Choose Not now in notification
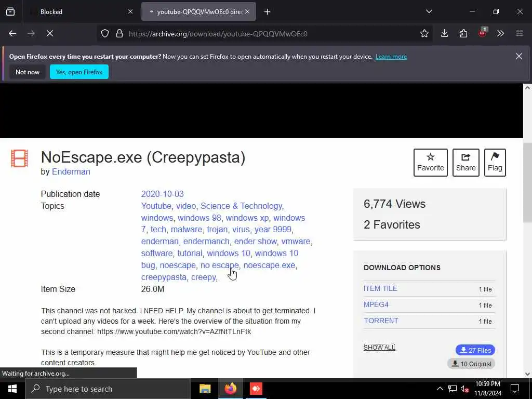The width and height of the screenshot is (532, 399). click(28, 72)
